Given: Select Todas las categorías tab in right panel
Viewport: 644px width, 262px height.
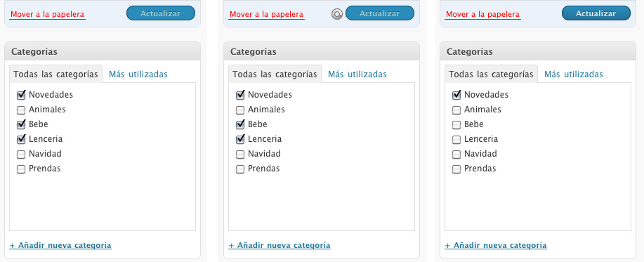Looking at the screenshot, I should [x=491, y=74].
